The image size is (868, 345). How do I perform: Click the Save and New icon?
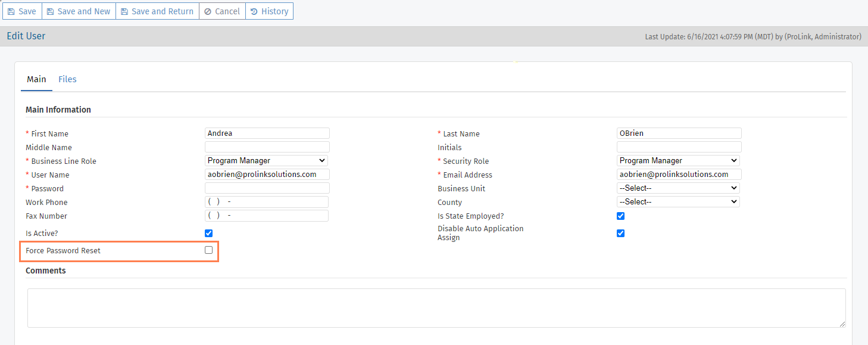coord(51,11)
